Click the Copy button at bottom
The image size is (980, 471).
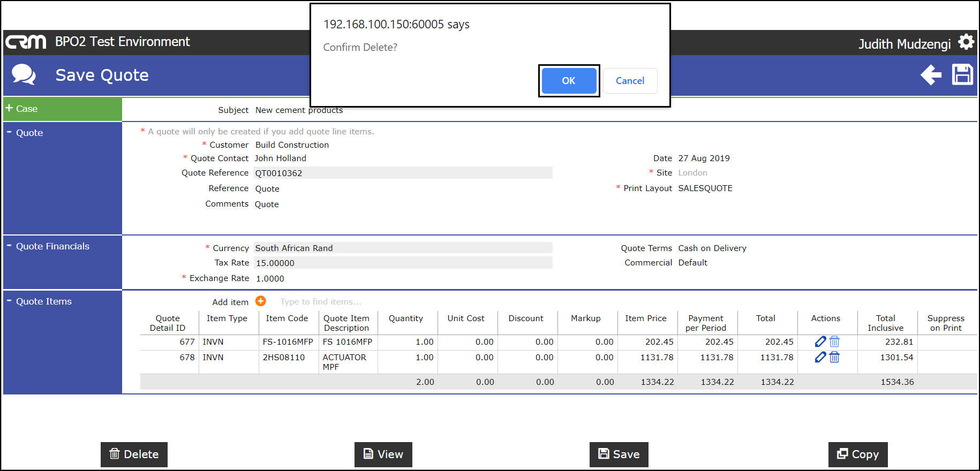858,454
